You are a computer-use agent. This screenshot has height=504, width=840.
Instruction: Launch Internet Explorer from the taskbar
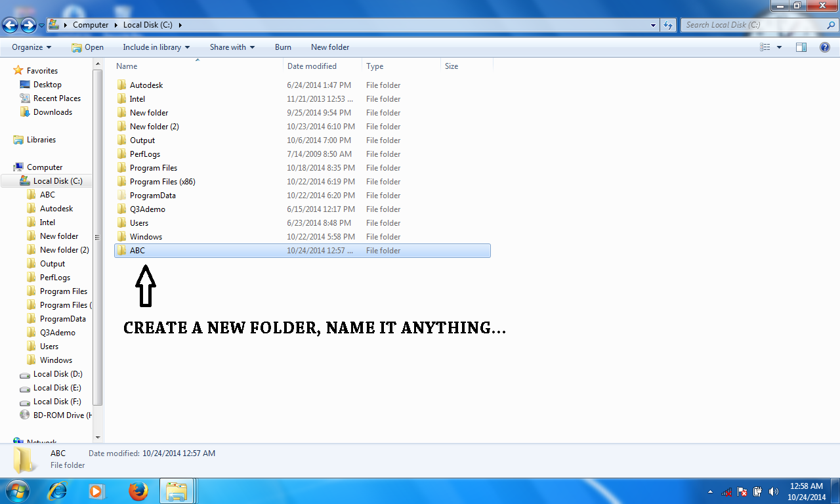pos(59,491)
